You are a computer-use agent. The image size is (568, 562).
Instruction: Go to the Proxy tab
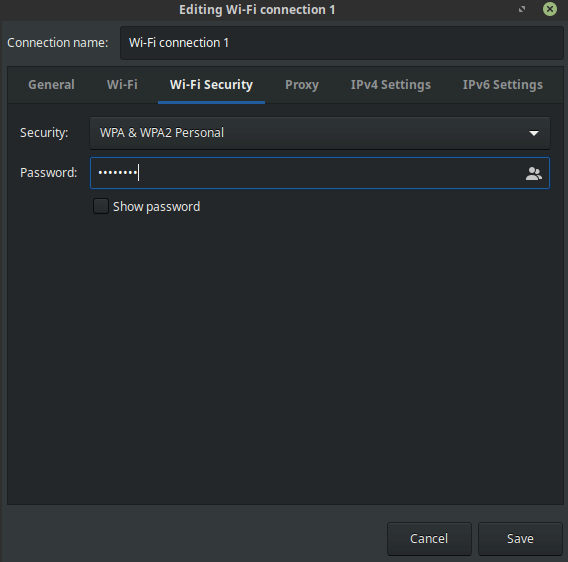coord(302,85)
